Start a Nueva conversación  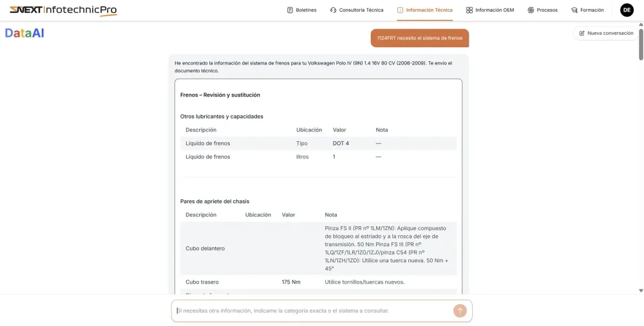[606, 33]
